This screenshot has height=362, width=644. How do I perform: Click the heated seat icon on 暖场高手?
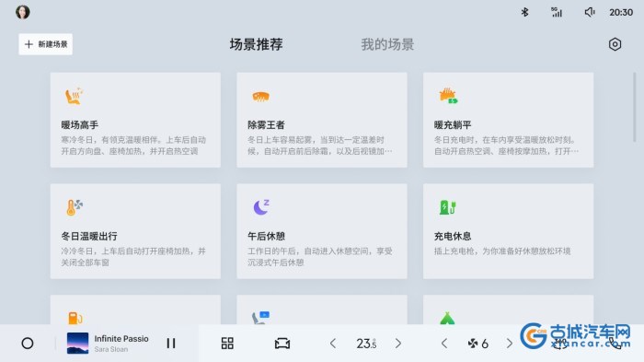click(x=74, y=97)
